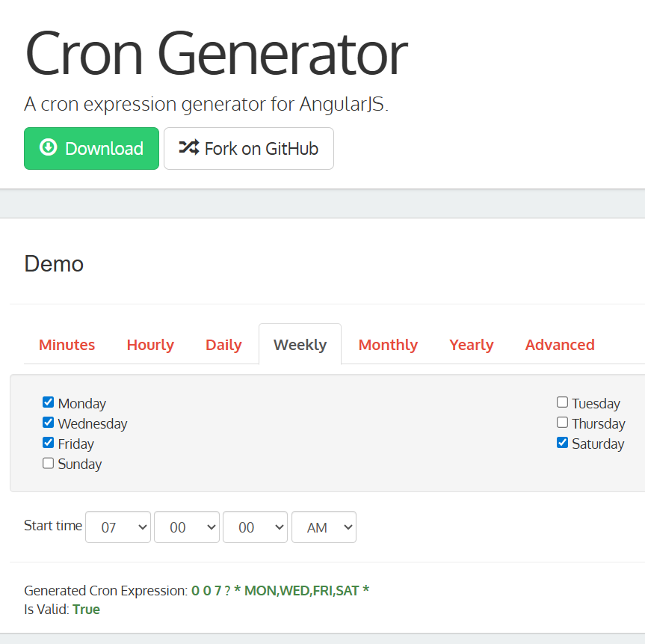Viewport: 645px width, 644px height.
Task: Click the fork shuffle icon
Action: 188,147
